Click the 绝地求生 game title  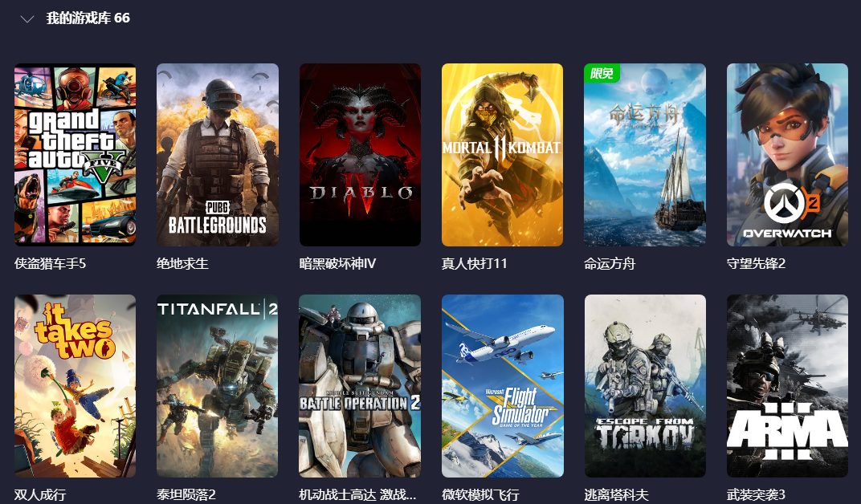182,263
